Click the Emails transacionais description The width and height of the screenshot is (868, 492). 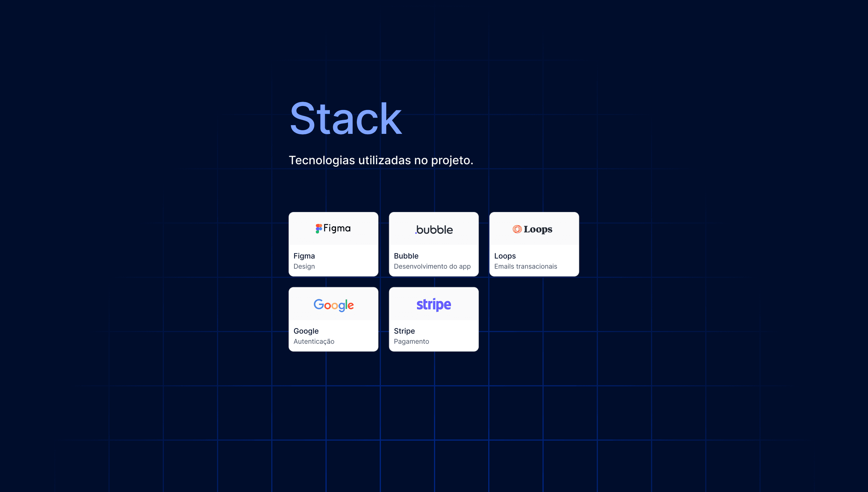coord(526,266)
